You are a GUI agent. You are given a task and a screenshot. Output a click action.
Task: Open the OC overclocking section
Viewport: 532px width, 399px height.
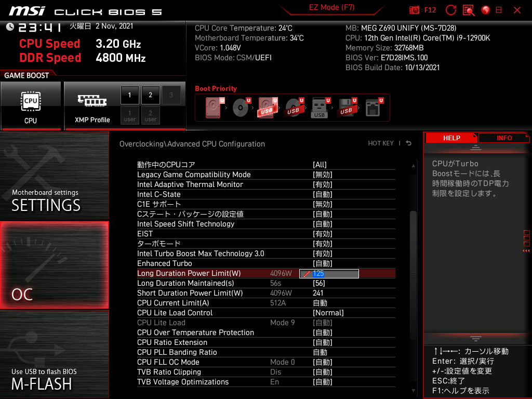pyautogui.click(x=54, y=265)
